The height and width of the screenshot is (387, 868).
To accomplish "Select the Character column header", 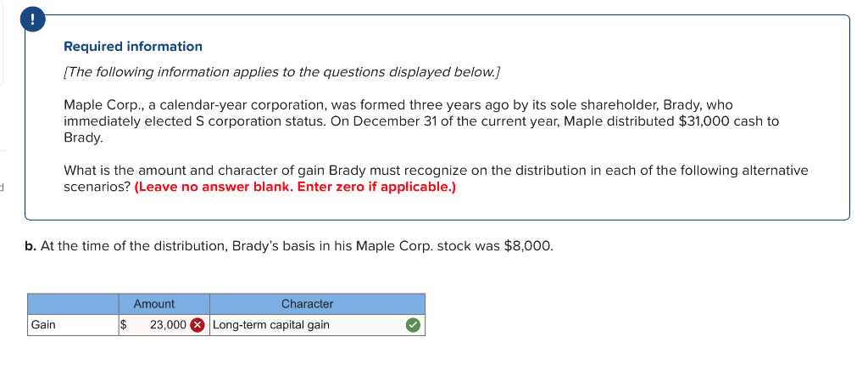I will (307, 304).
